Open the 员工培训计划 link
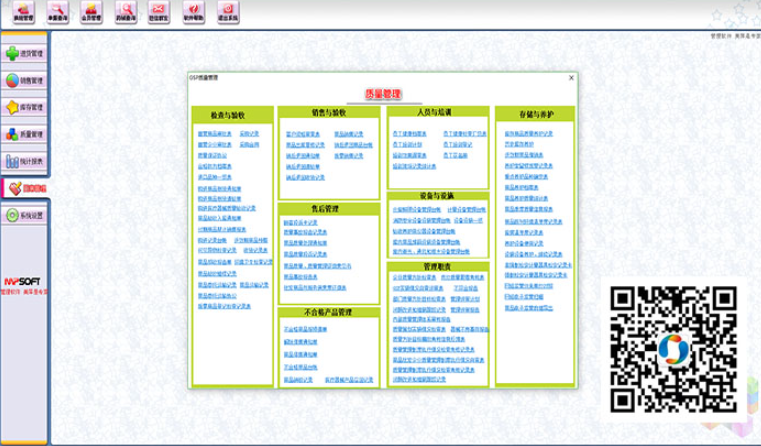 tap(407, 145)
